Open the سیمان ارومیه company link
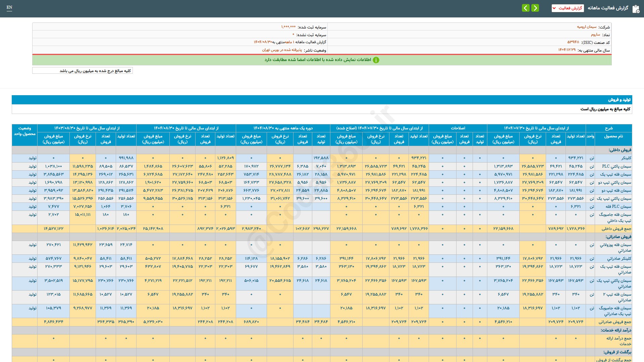Image resolution: width=644 pixels, height=362 pixels. [x=587, y=27]
